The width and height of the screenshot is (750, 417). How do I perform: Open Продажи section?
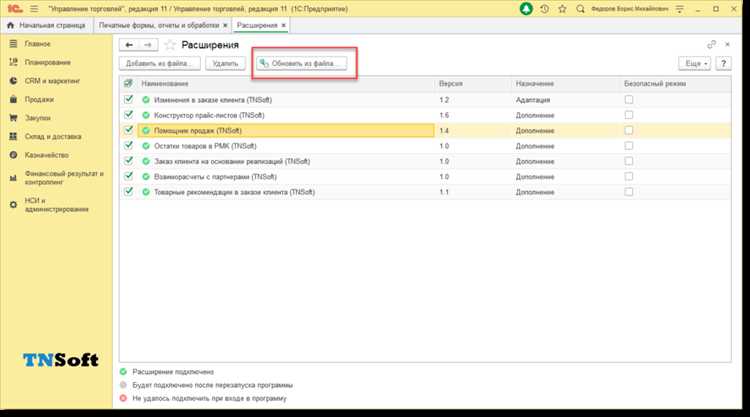coord(39,99)
